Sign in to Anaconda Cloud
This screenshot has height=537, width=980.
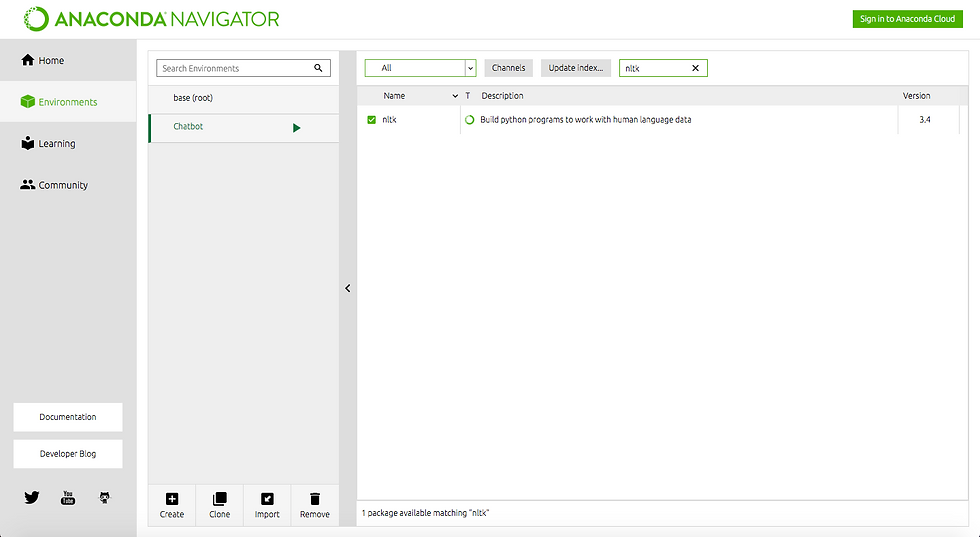(x=908, y=19)
